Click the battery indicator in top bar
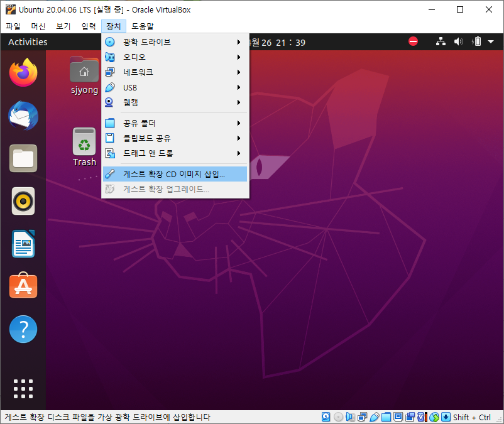 [477, 41]
